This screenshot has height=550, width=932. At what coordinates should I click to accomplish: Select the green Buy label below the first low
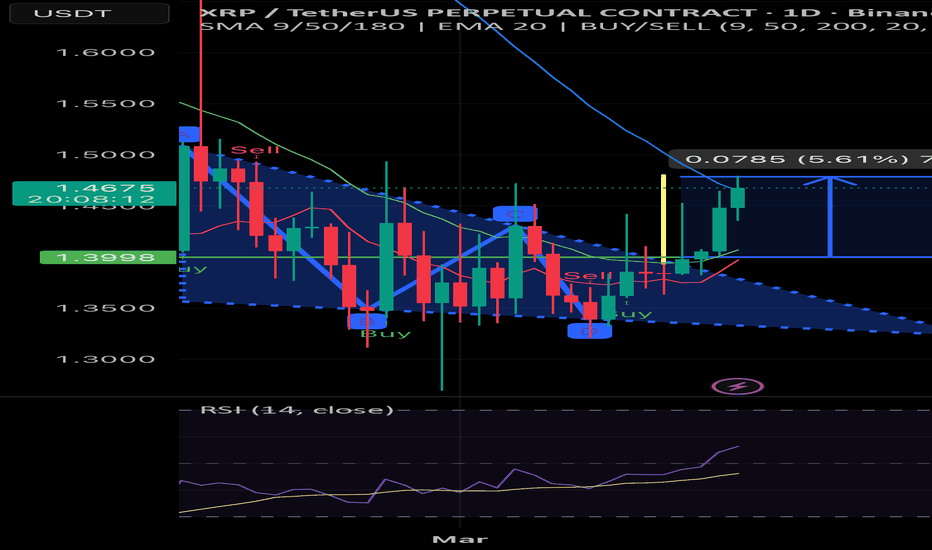click(386, 333)
